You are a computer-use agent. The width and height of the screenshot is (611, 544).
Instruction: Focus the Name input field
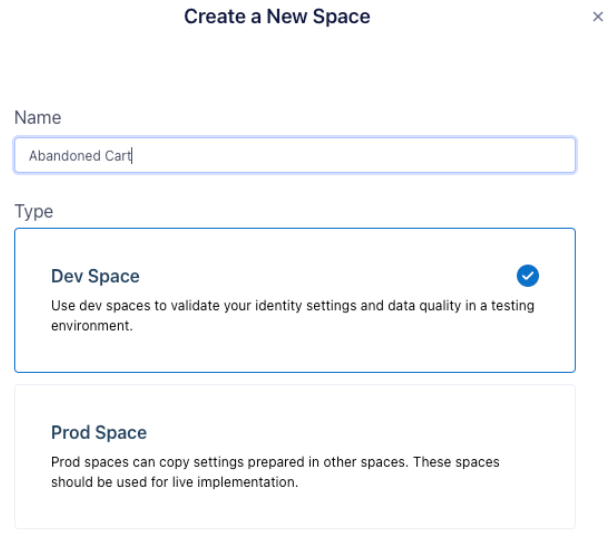pos(294,155)
